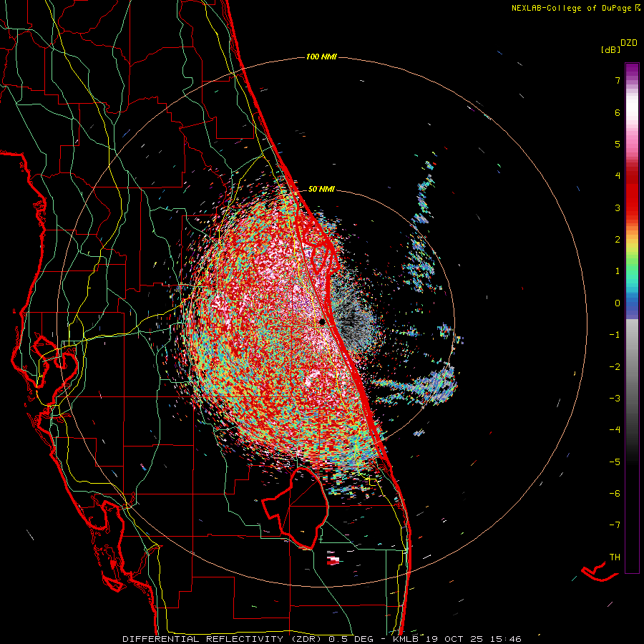The image size is (644, 644).
Task: Click the -2 value on the dB scale
Action: click(x=615, y=367)
